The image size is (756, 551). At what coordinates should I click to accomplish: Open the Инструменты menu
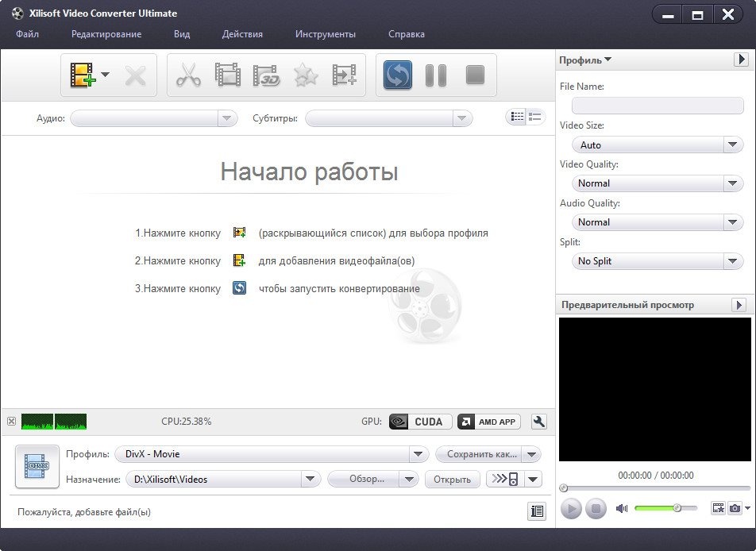[325, 34]
